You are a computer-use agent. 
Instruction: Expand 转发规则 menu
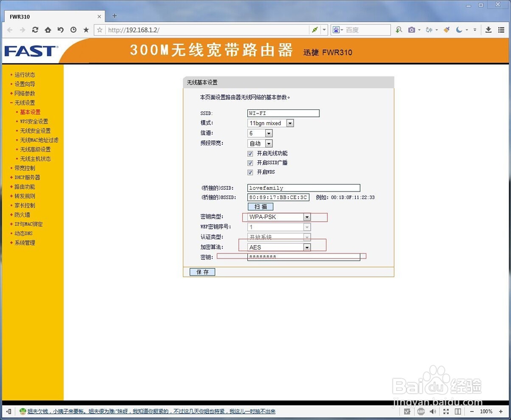coord(25,196)
